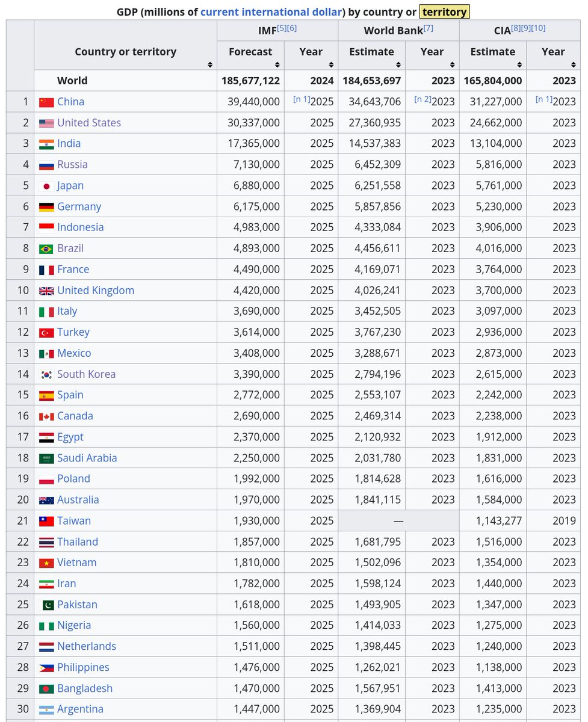Click the South Korea flag icon

pyautogui.click(x=46, y=374)
